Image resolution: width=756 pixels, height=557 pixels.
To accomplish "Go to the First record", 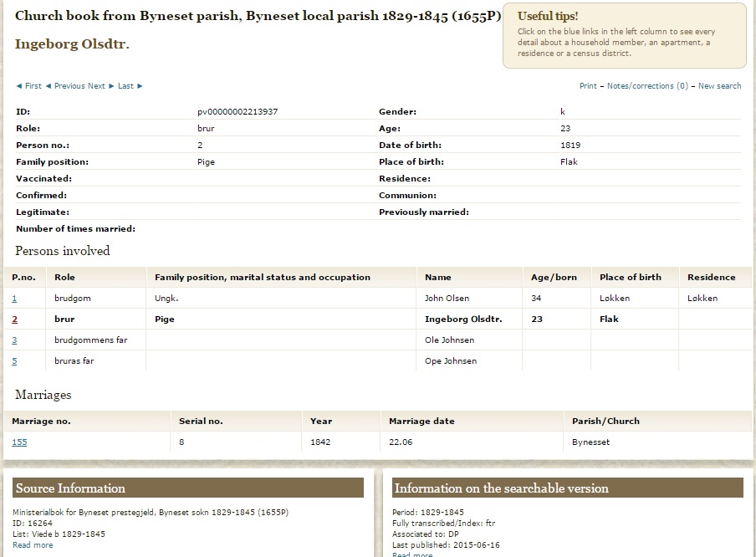I will tap(33, 86).
